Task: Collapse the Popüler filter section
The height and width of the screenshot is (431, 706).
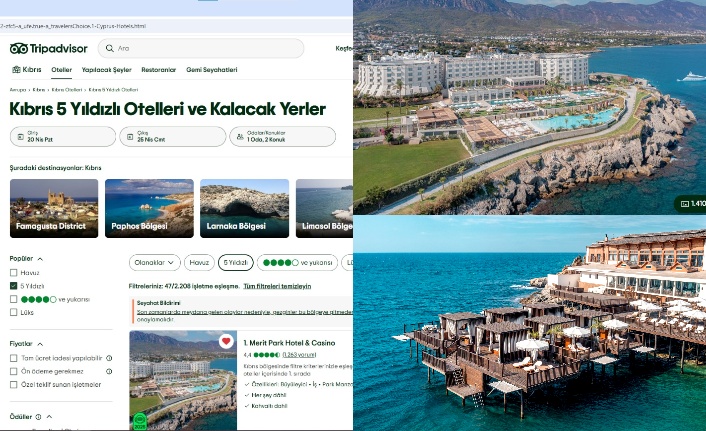Action: click(40, 259)
